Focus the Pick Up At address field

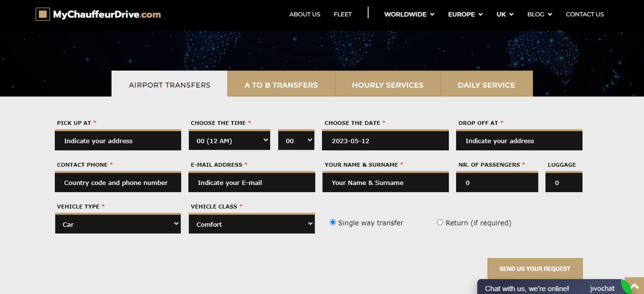118,140
